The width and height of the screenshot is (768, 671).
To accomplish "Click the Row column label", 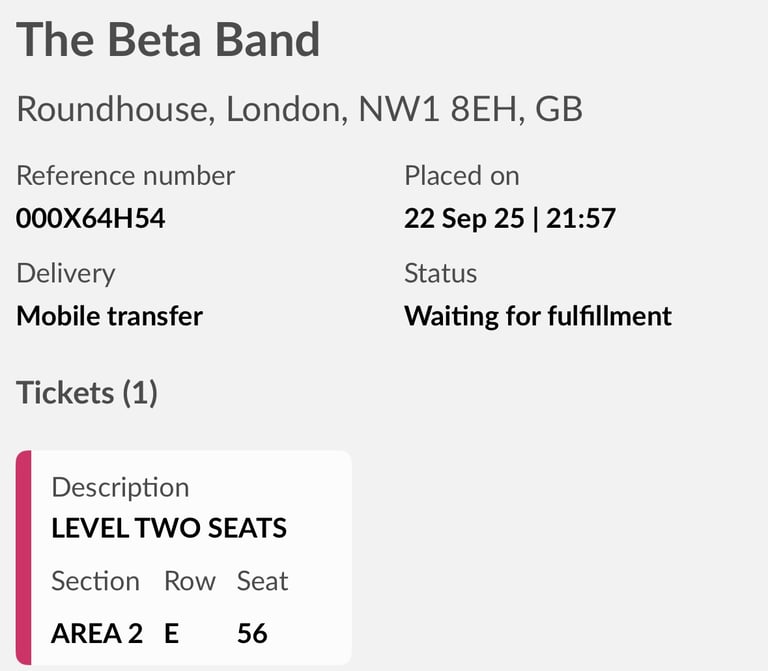I will click(x=190, y=581).
